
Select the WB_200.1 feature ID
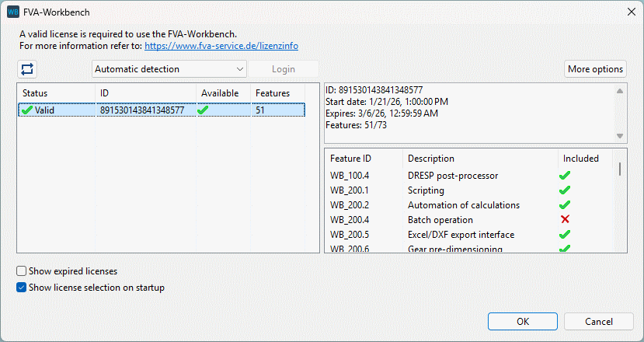[x=349, y=190]
